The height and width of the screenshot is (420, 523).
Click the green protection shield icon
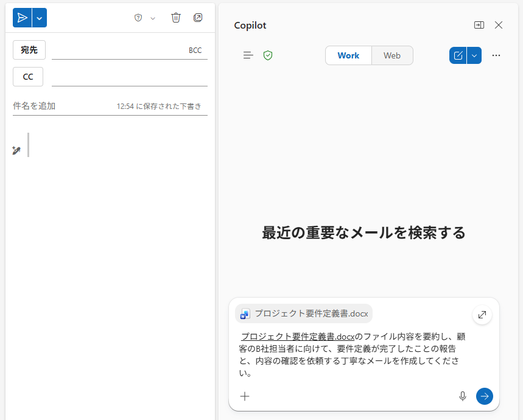tap(268, 55)
